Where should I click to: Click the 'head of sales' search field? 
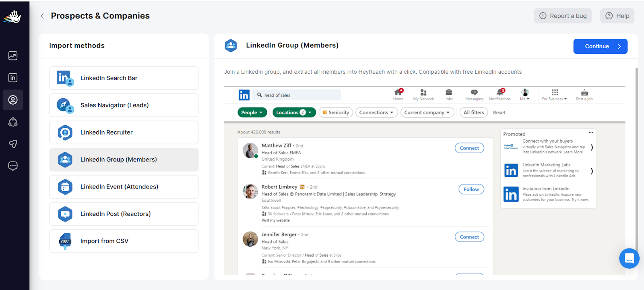click(x=297, y=95)
